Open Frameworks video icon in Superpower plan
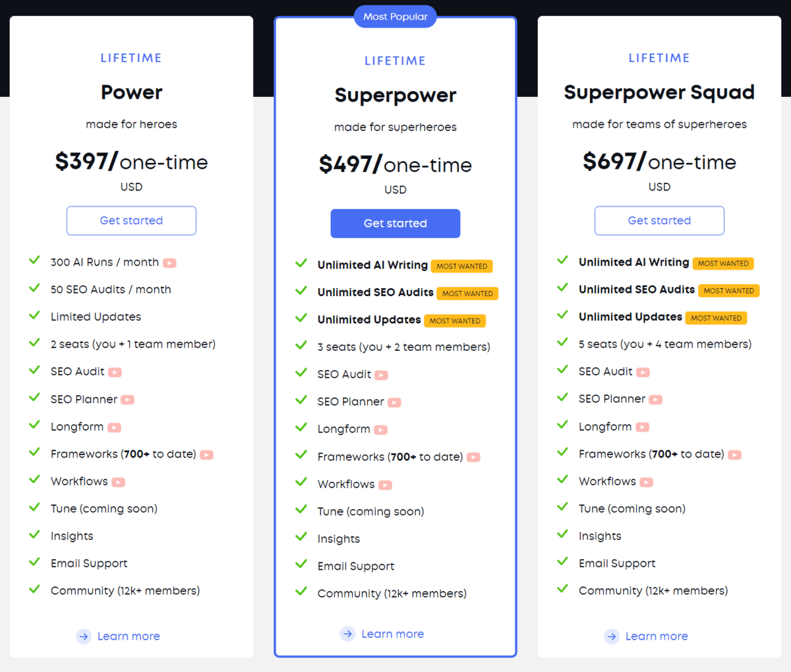The image size is (791, 672). pyautogui.click(x=473, y=457)
